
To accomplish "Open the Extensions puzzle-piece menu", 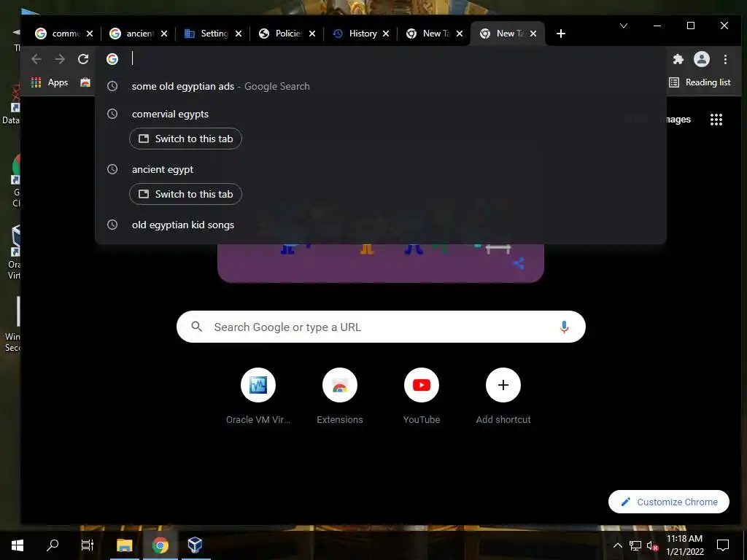I will pyautogui.click(x=678, y=59).
